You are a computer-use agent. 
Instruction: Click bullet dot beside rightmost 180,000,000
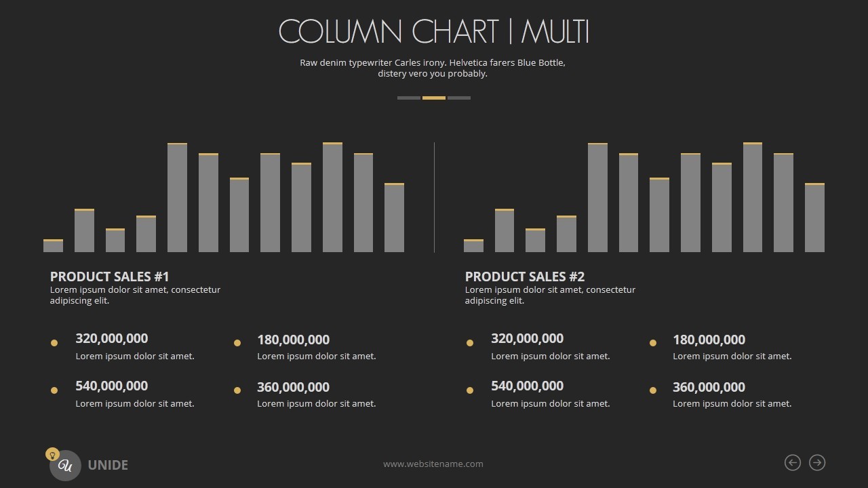653,343
